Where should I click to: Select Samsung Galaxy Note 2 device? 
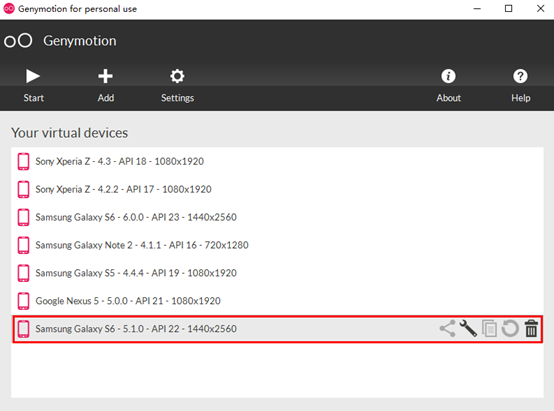277,245
